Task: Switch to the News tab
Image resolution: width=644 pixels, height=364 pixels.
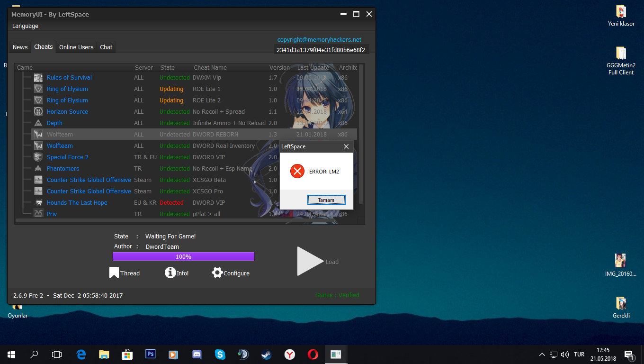Action: (x=20, y=47)
